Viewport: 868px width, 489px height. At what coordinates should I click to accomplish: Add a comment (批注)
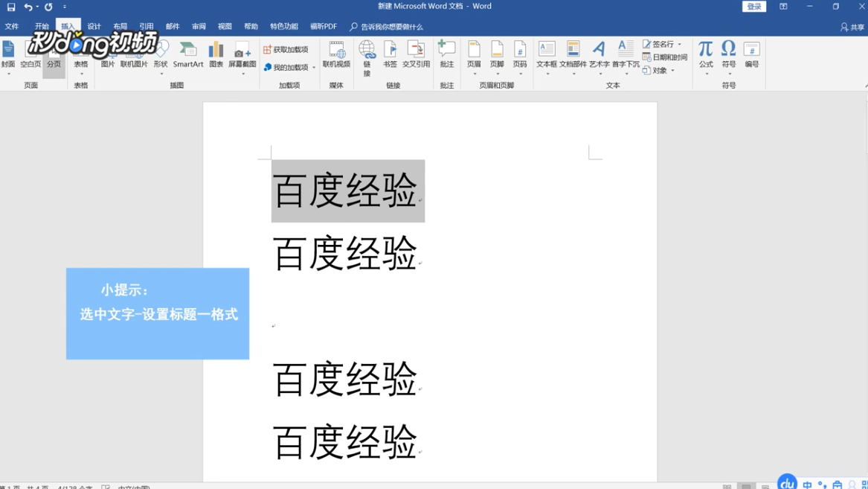447,54
